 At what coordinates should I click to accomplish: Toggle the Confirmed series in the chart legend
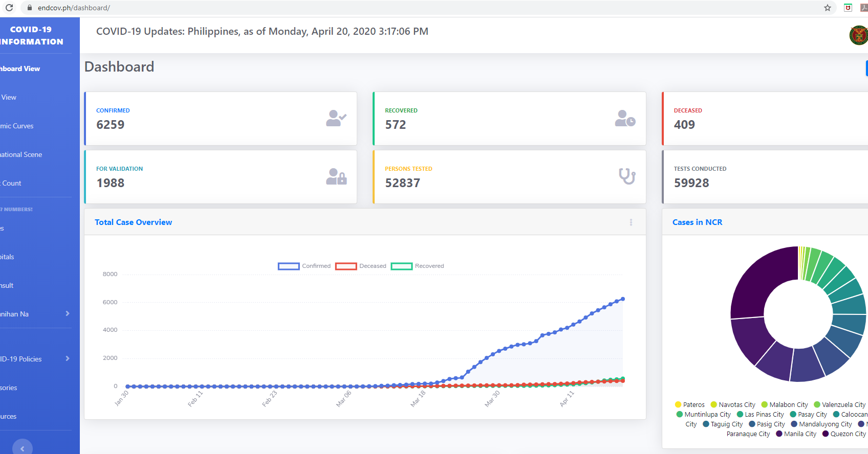tap(289, 266)
